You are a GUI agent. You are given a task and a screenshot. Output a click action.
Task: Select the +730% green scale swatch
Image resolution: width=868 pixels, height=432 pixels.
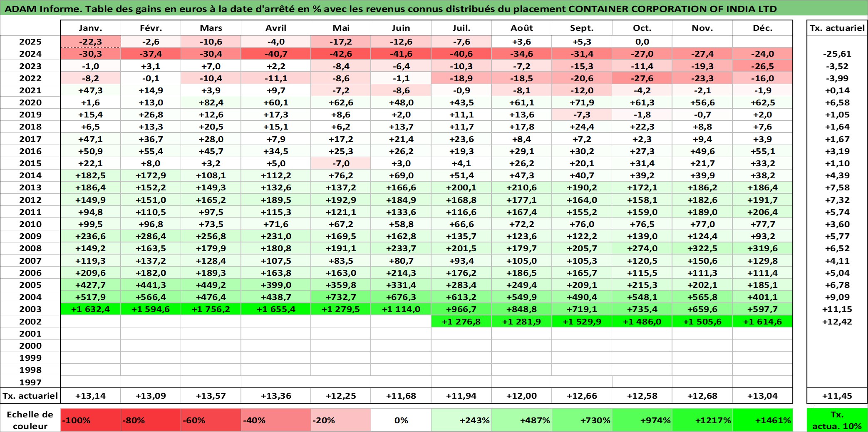pos(582,420)
